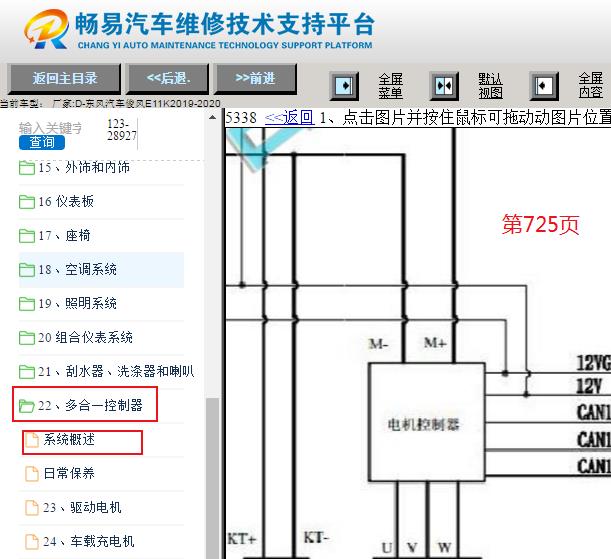Click the sidebar scroll-up arrow
This screenshot has width=611, height=559.
[x=212, y=117]
